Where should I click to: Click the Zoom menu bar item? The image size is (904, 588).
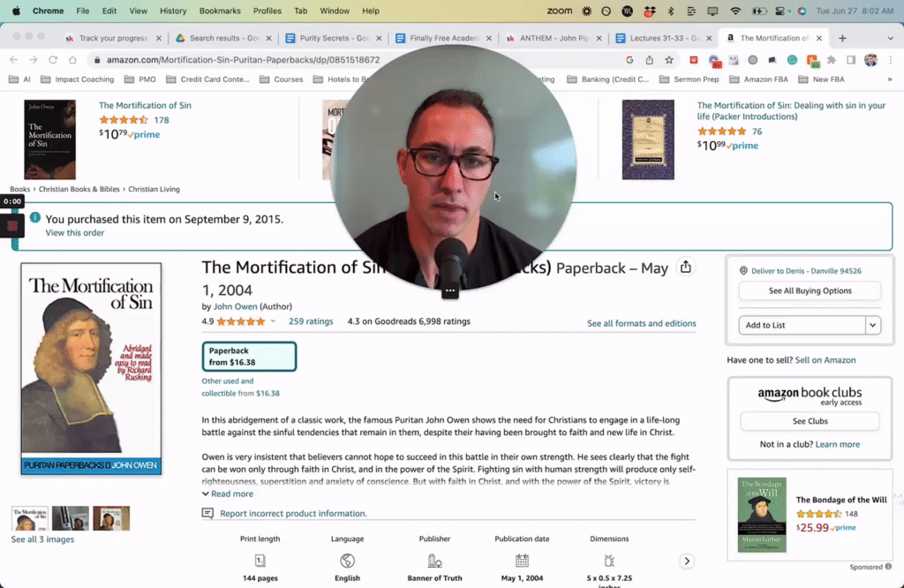[x=559, y=11]
